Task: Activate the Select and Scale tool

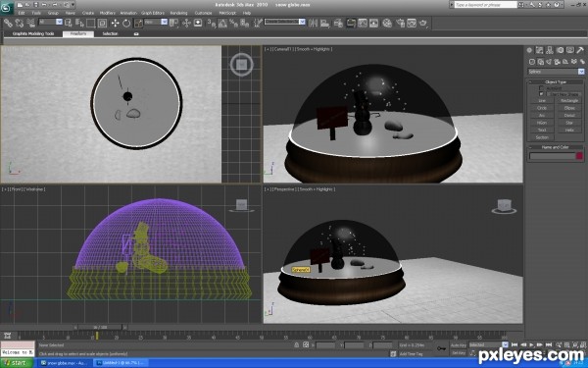Action: [138, 24]
